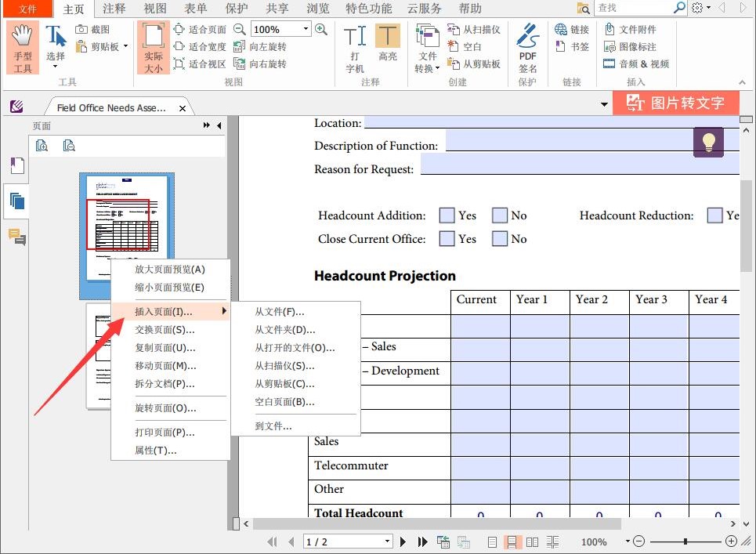Check Yes for Headcount Reduction

pos(714,215)
